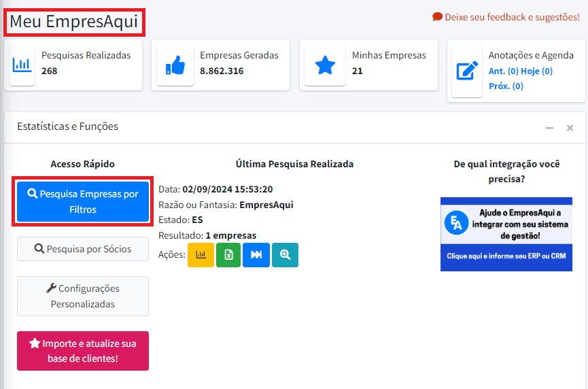This screenshot has height=389, width=588.
Task: Click the Próx. (0) agenda link
Action: pos(506,86)
